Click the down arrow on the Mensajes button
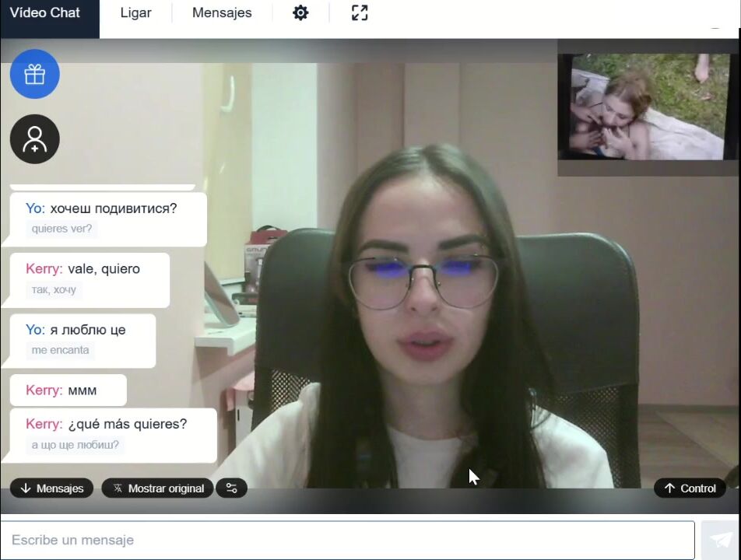 click(x=26, y=488)
